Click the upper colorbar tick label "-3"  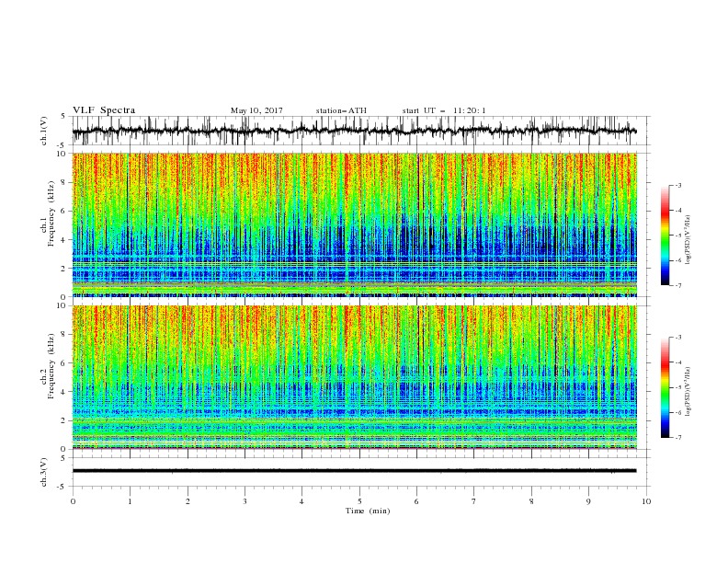[x=677, y=185]
